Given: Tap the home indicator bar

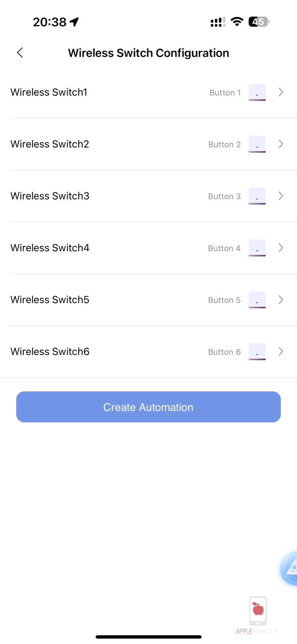Looking at the screenshot, I should point(148,637).
